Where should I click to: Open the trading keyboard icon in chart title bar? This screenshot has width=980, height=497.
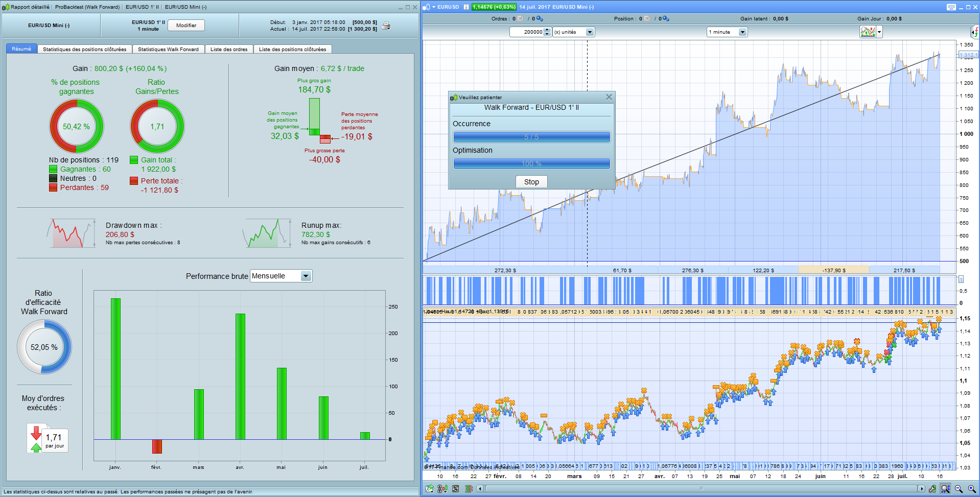tap(951, 7)
